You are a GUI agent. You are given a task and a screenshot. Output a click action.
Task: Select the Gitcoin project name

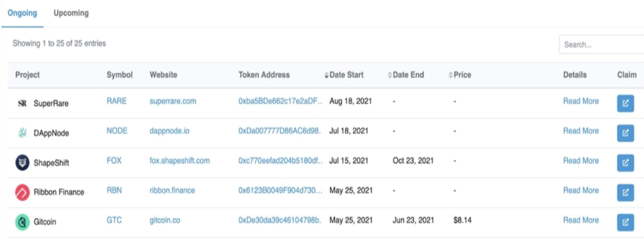[45, 222]
